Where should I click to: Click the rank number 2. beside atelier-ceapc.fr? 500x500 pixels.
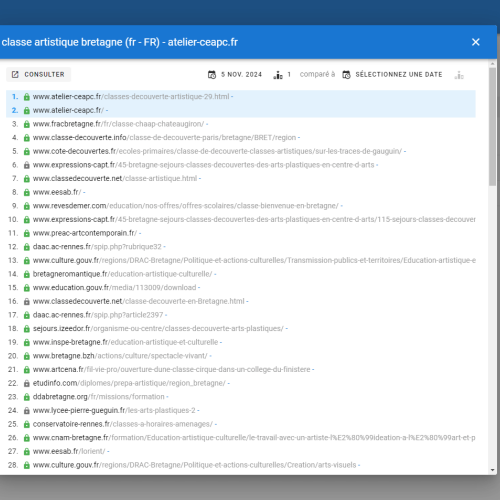pyautogui.click(x=15, y=110)
